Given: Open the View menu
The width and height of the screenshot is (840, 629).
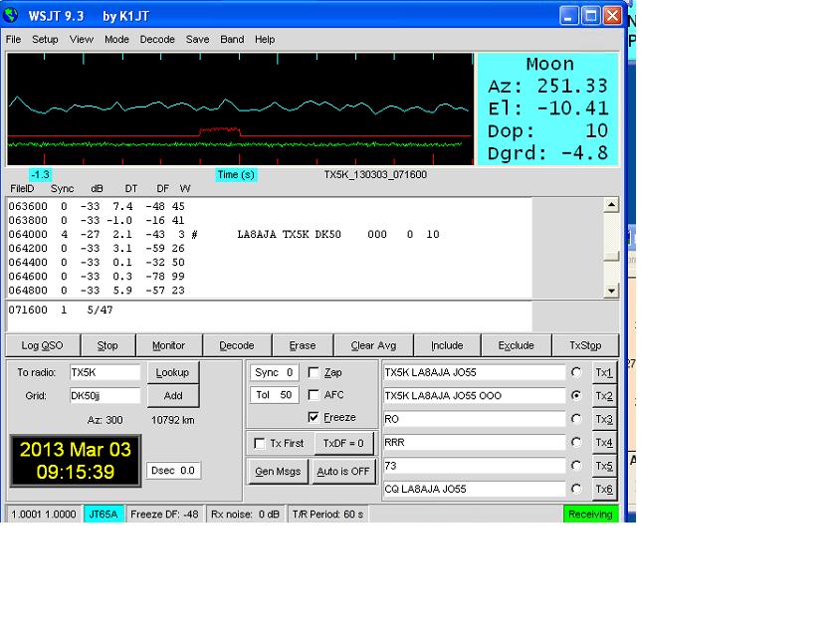Looking at the screenshot, I should point(82,39).
